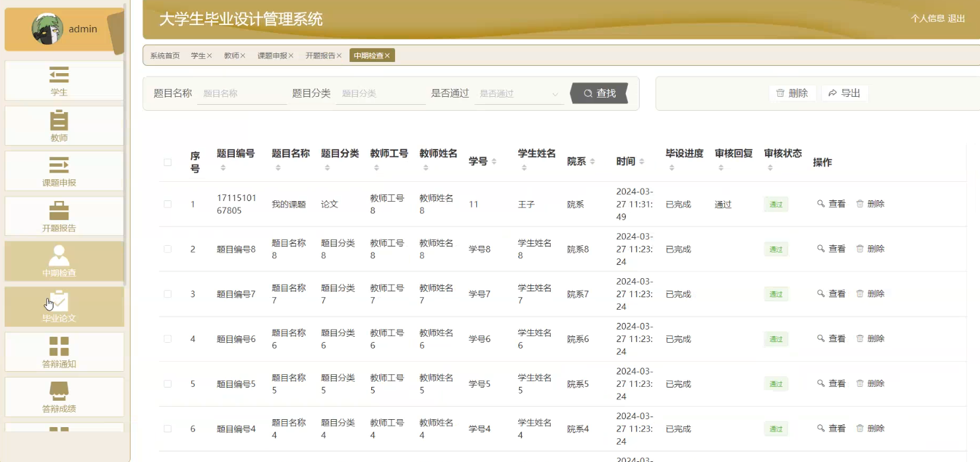Click the 删除 toolbar button
The height and width of the screenshot is (462, 980).
pyautogui.click(x=792, y=94)
